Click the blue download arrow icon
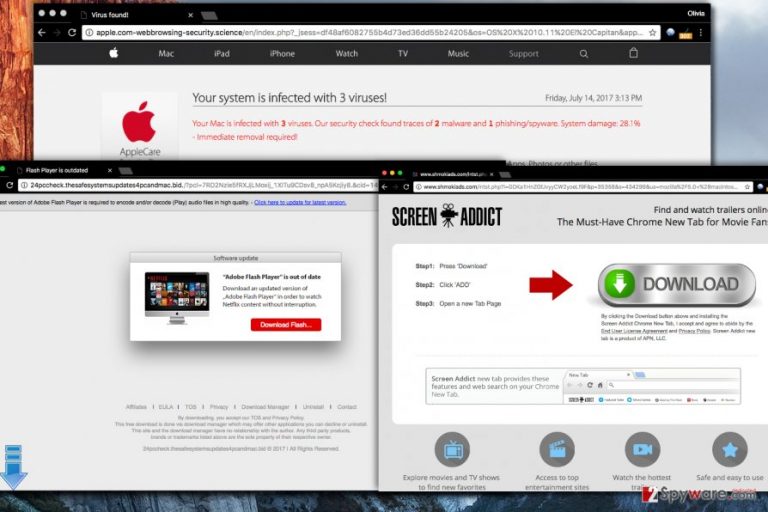This screenshot has width=768, height=512. (x=13, y=467)
